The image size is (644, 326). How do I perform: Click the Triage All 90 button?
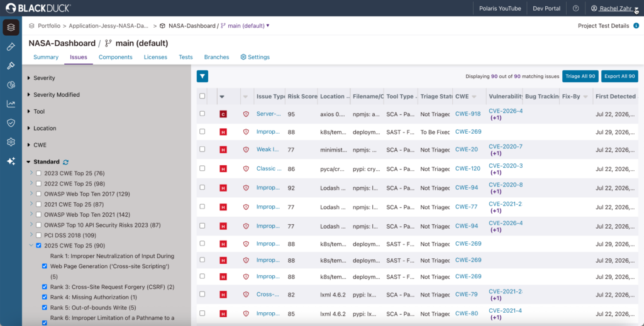coord(580,76)
